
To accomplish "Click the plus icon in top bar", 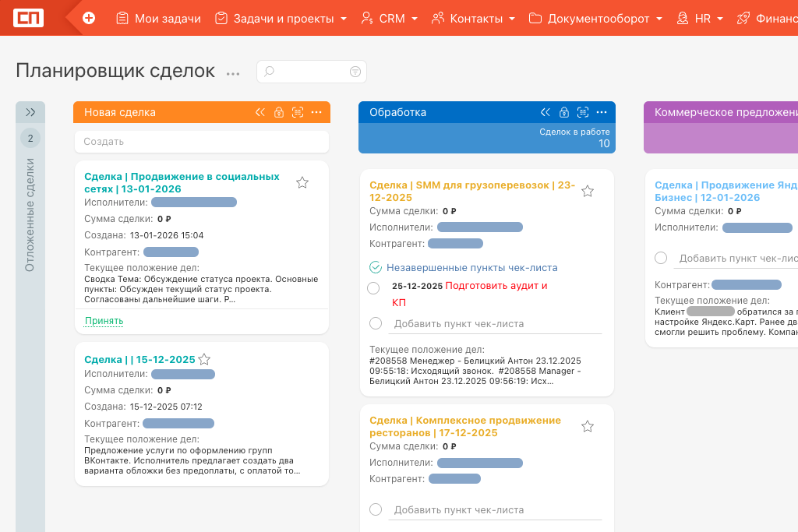I will pyautogui.click(x=89, y=18).
